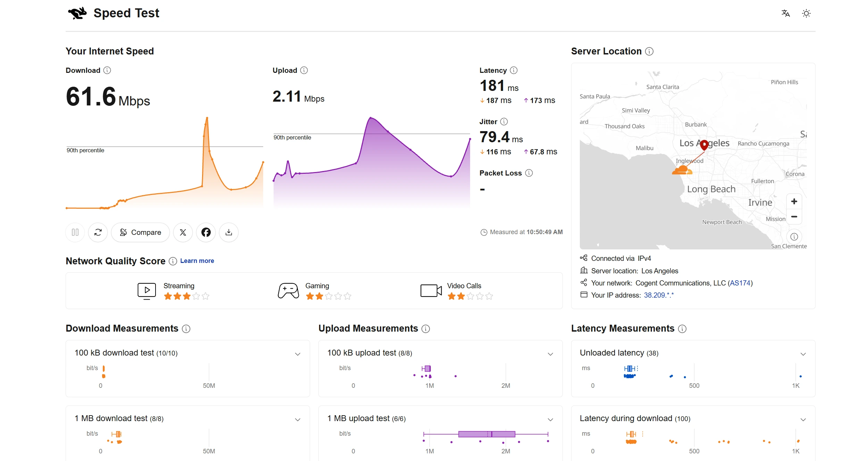Expand the Unloaded latency panel

click(x=803, y=354)
